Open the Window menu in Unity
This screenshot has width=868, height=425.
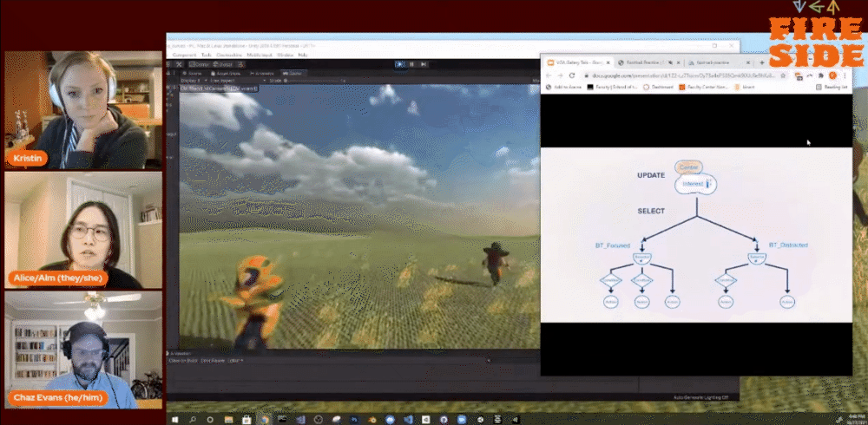pyautogui.click(x=285, y=55)
